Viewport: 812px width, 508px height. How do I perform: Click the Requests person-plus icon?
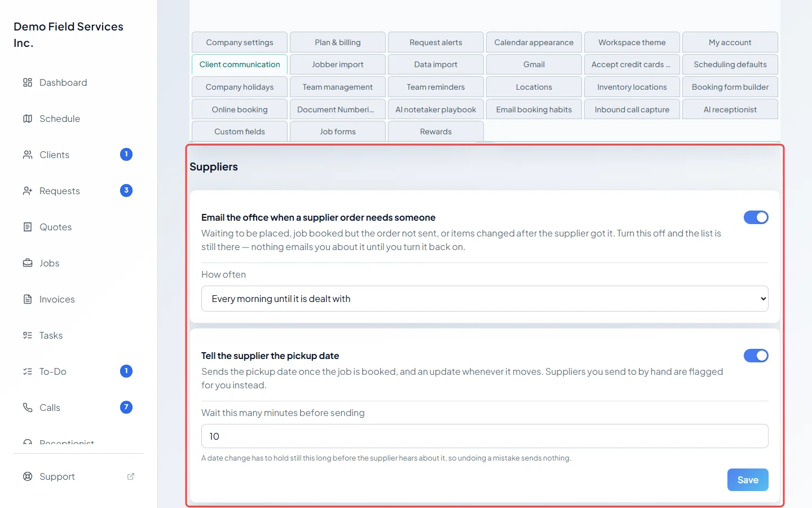(28, 191)
